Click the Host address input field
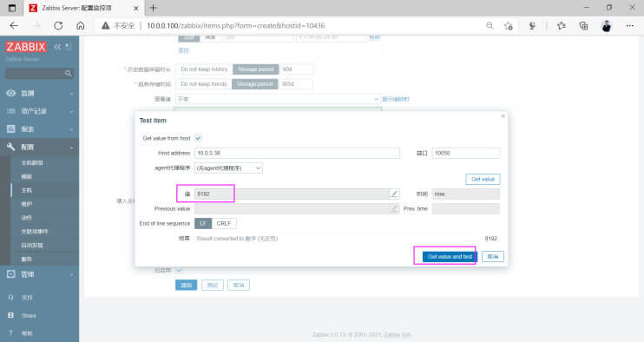The image size is (644, 342). (297, 153)
